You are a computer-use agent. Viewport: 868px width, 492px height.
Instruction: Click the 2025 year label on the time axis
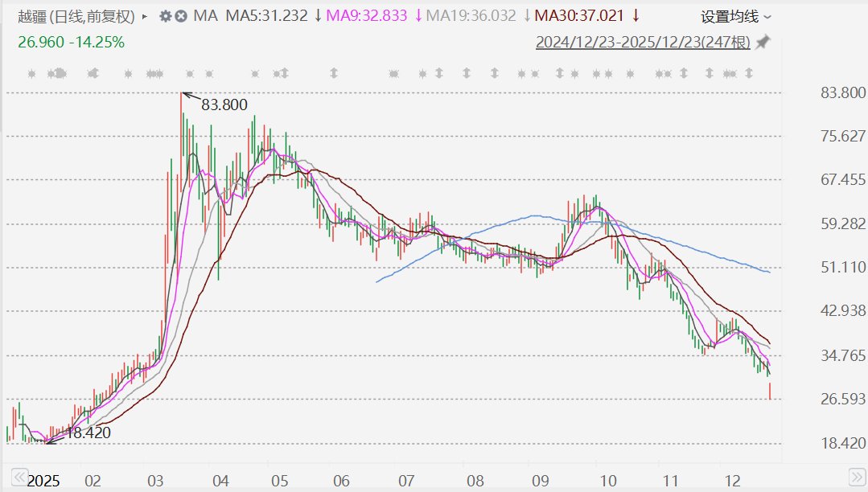[44, 481]
